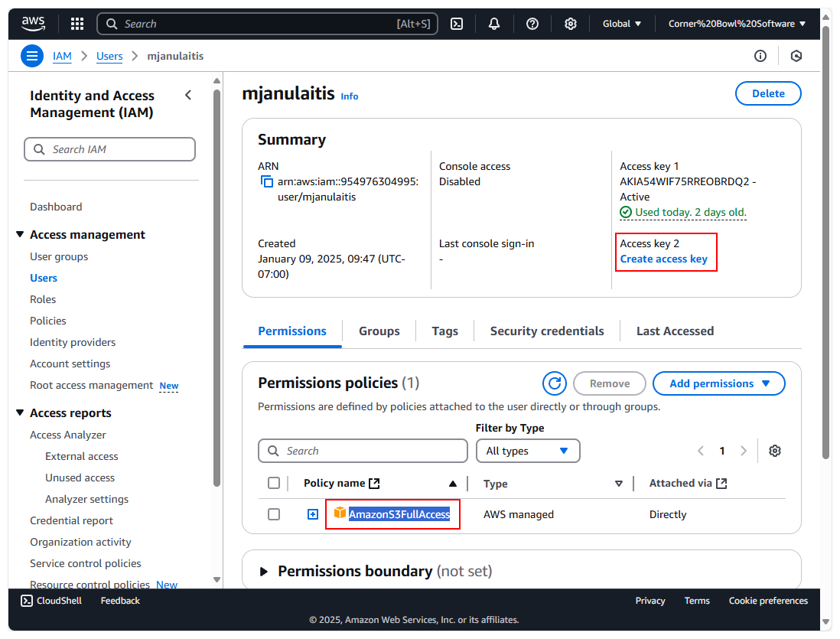The height and width of the screenshot is (639, 840).
Task: Refresh the permissions policies list
Action: (554, 383)
